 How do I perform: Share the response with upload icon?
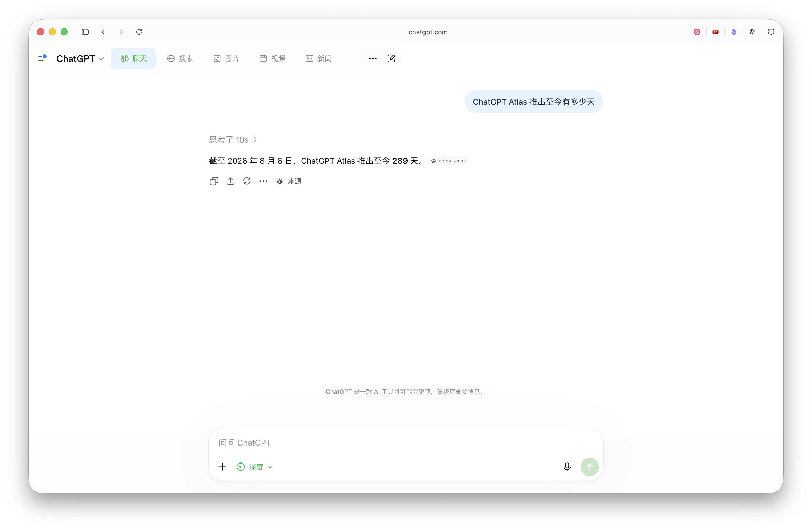(x=230, y=181)
